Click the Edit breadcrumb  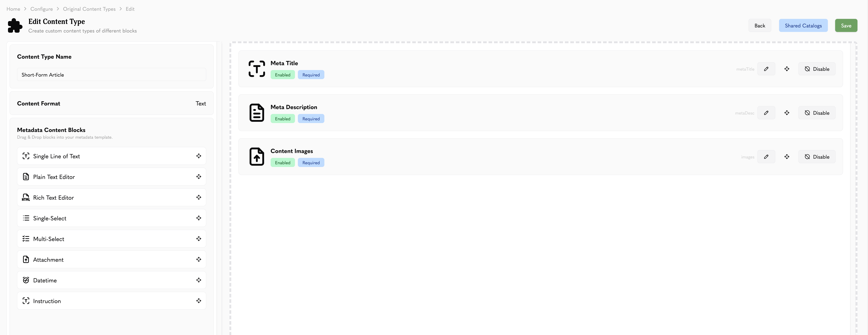point(130,9)
